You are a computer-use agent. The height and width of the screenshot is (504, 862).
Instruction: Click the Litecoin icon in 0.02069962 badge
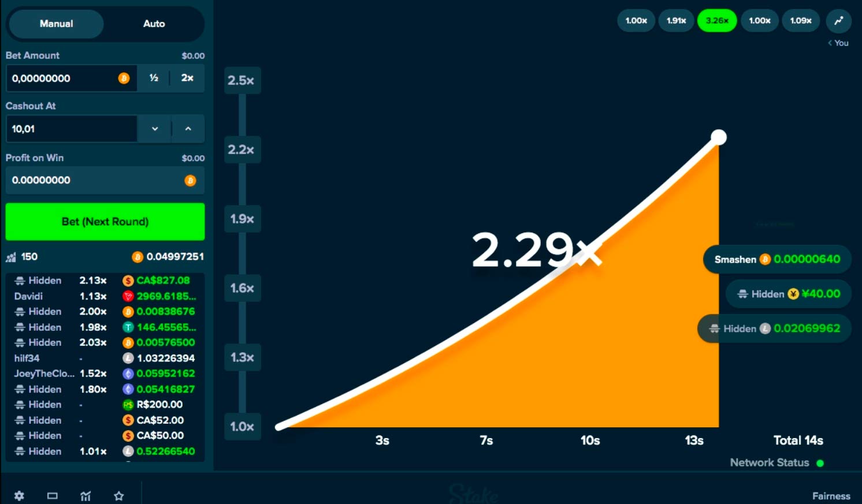[x=765, y=328]
